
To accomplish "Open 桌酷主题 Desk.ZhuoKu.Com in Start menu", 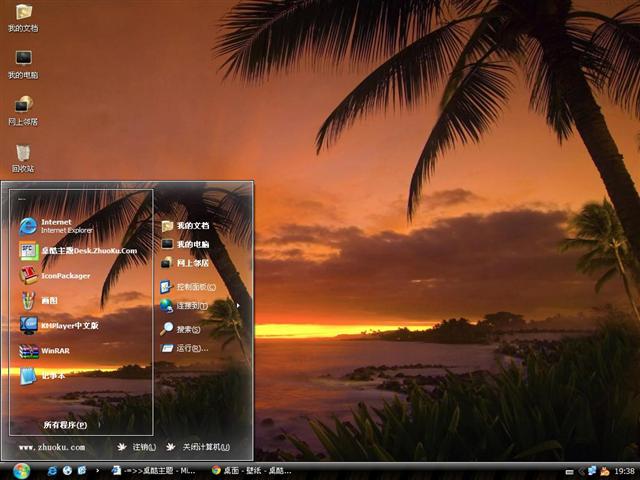I will pos(75,251).
